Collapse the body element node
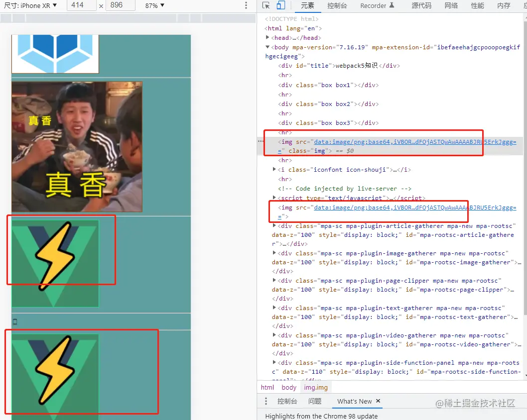The image size is (527, 420). pyautogui.click(x=267, y=47)
